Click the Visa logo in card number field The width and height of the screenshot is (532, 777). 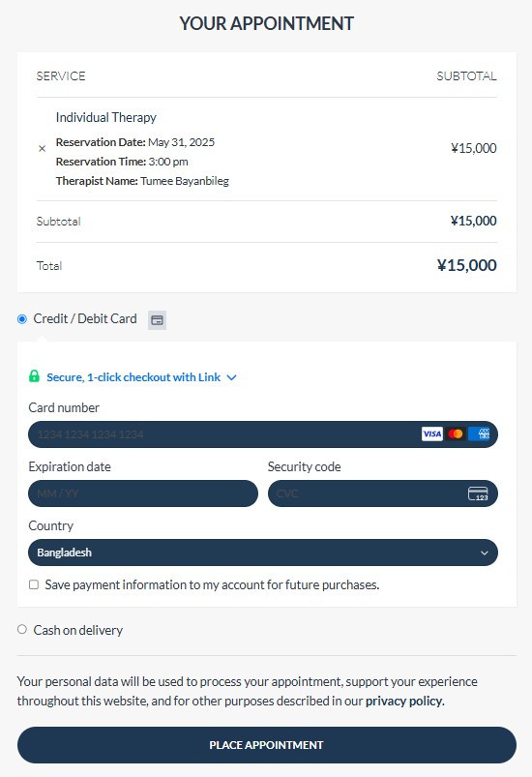432,434
